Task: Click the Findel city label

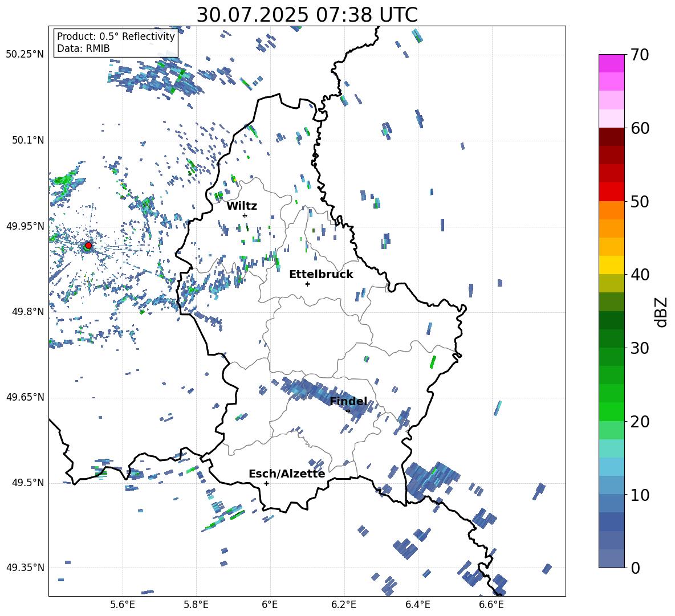Action: (x=348, y=401)
